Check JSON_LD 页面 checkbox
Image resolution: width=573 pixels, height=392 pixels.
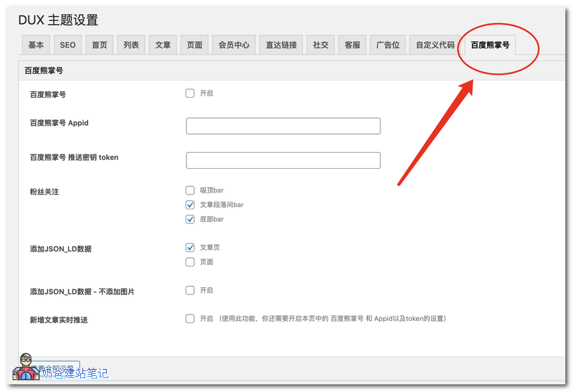(190, 262)
